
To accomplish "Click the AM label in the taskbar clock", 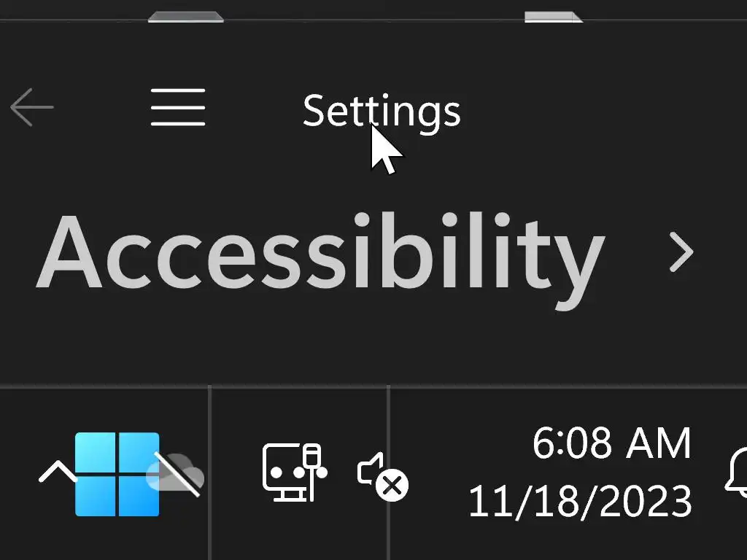I will point(659,443).
